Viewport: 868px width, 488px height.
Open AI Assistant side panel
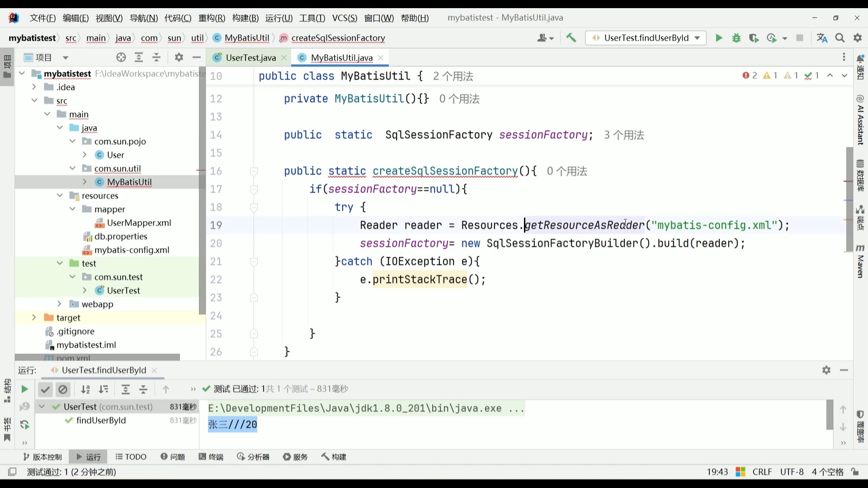(x=860, y=120)
